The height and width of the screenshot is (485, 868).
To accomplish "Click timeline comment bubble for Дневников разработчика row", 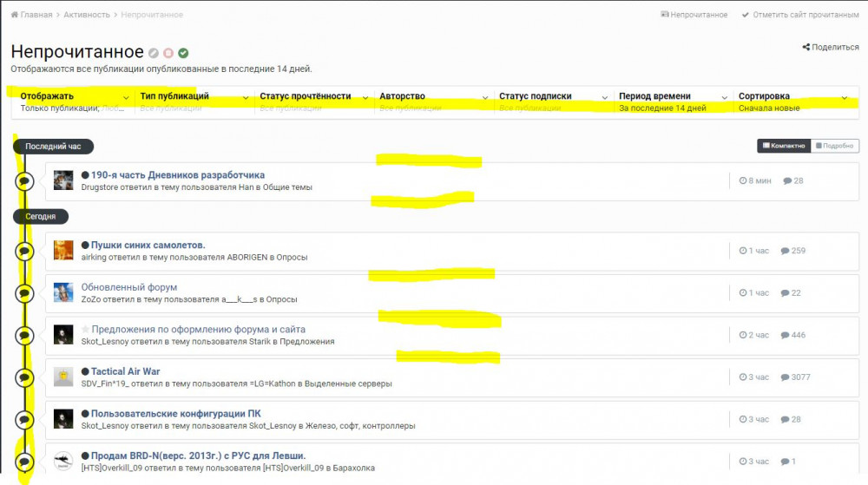I will click(24, 180).
